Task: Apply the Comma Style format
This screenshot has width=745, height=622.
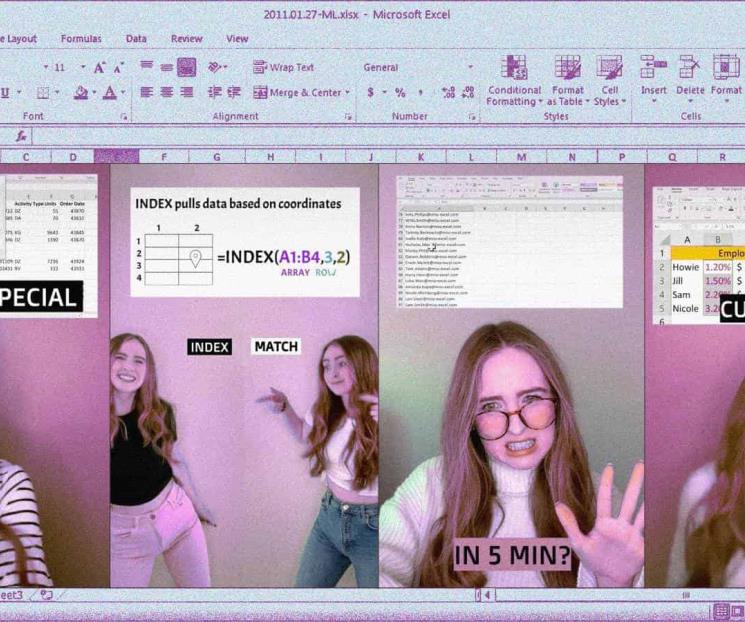Action: (x=420, y=93)
